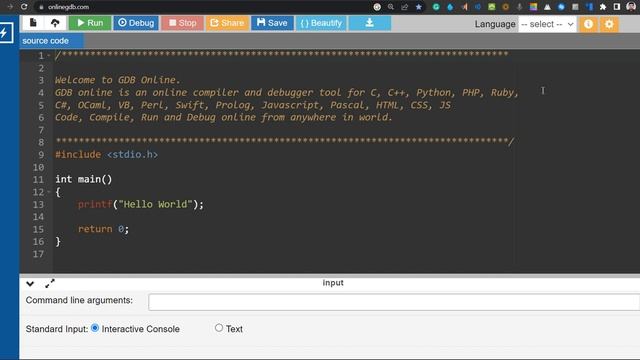This screenshot has height=360, width=640.
Task: Save the project with the Save button
Action: click(272, 23)
